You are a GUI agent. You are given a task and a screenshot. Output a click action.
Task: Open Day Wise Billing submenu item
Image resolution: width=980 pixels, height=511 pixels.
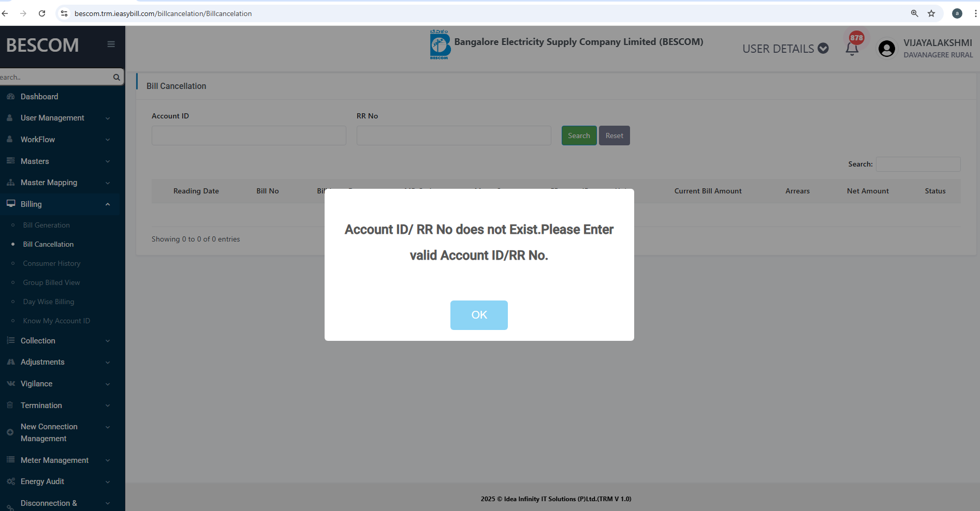pyautogui.click(x=49, y=302)
